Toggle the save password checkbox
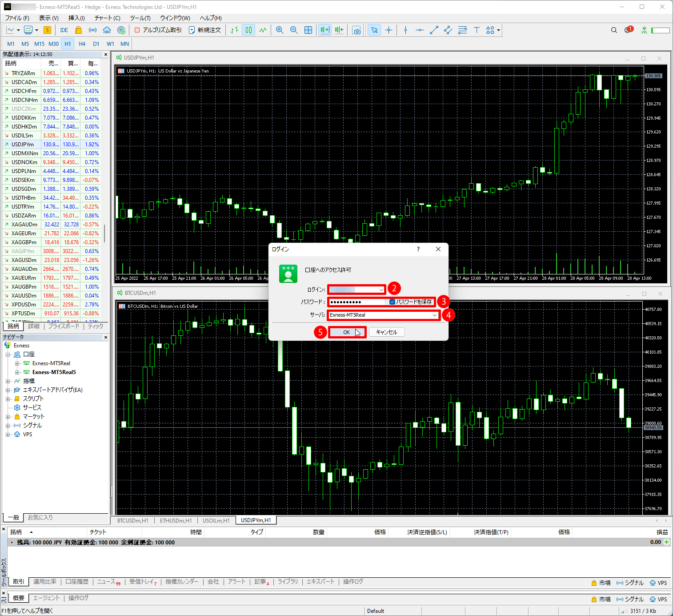 (x=392, y=302)
